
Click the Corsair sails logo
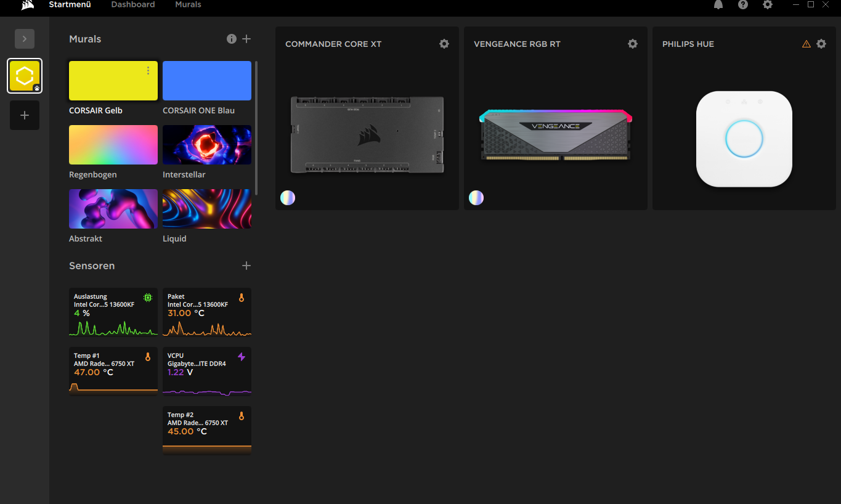pyautogui.click(x=28, y=5)
